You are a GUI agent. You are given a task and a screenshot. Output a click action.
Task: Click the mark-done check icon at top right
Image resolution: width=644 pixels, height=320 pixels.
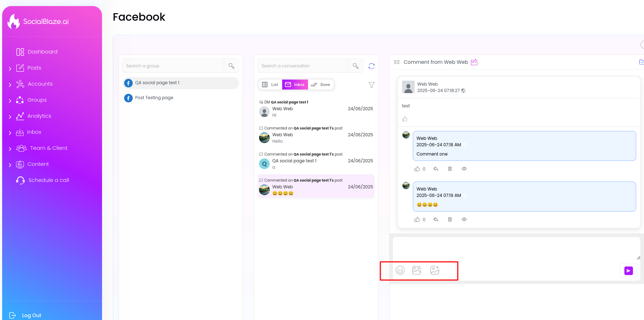coord(642,62)
